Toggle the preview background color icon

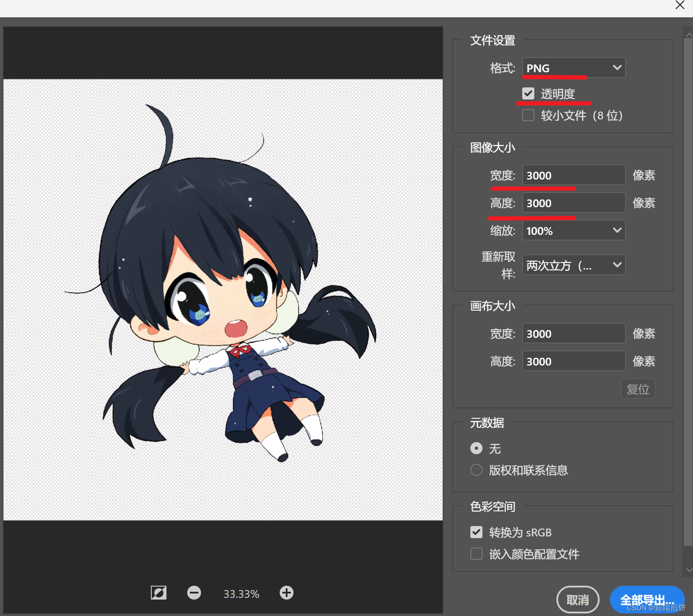159,593
